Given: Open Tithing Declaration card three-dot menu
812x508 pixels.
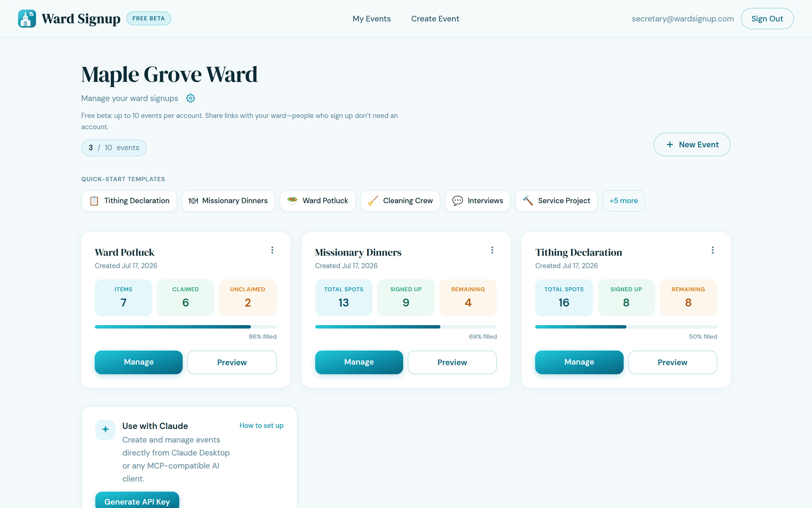Looking at the screenshot, I should point(713,250).
